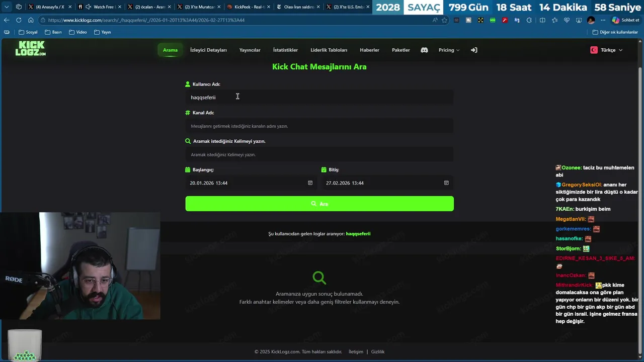Close the X'te Muratcan tab

219,7
